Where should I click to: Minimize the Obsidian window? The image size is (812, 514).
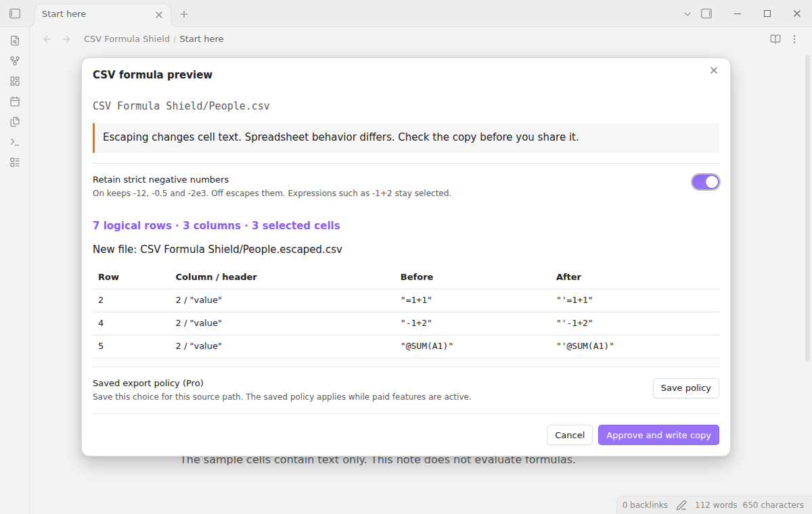737,14
